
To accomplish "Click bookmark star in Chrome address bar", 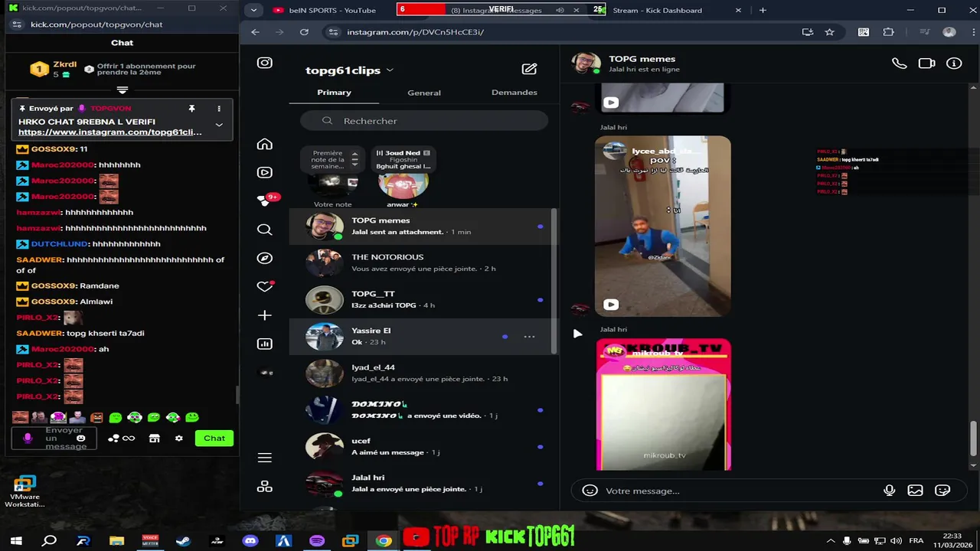I will tap(829, 32).
